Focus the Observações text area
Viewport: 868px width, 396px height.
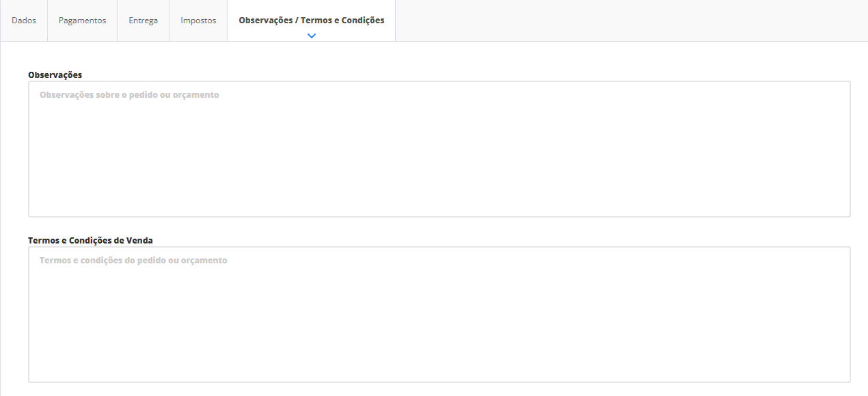439,149
